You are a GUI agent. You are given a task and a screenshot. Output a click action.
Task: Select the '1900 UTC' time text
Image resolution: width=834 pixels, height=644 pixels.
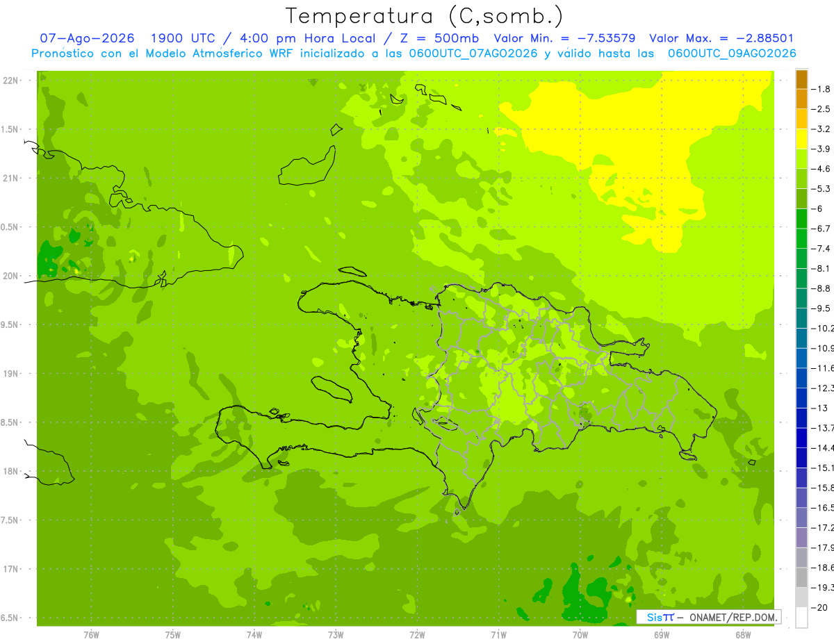183,38
